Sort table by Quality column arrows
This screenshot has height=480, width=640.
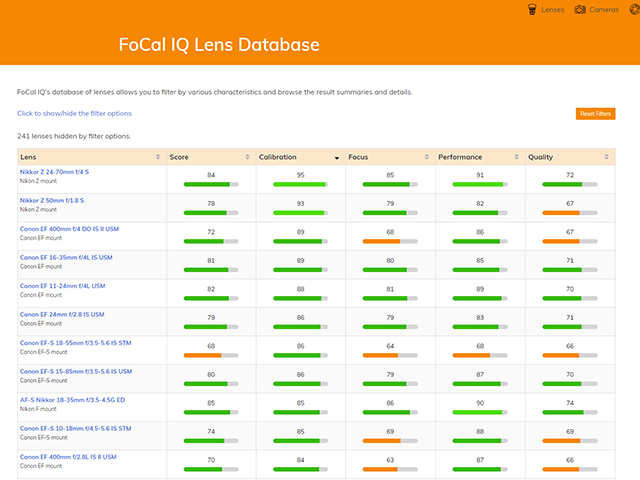(606, 157)
